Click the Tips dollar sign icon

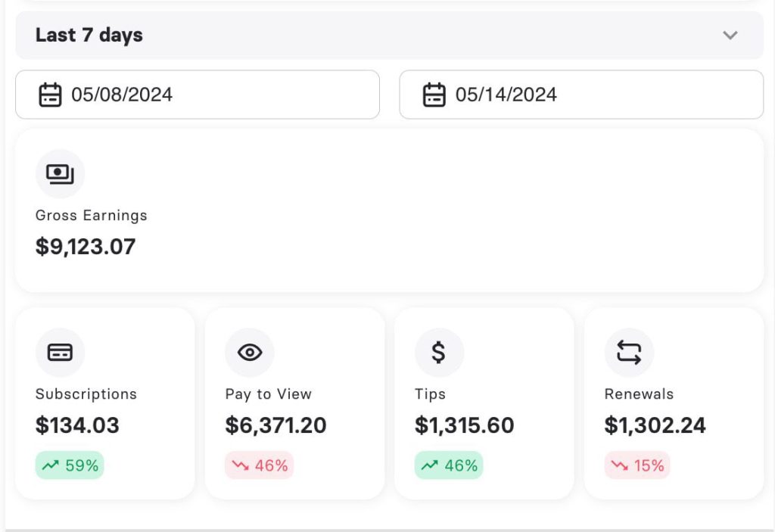pyautogui.click(x=439, y=353)
